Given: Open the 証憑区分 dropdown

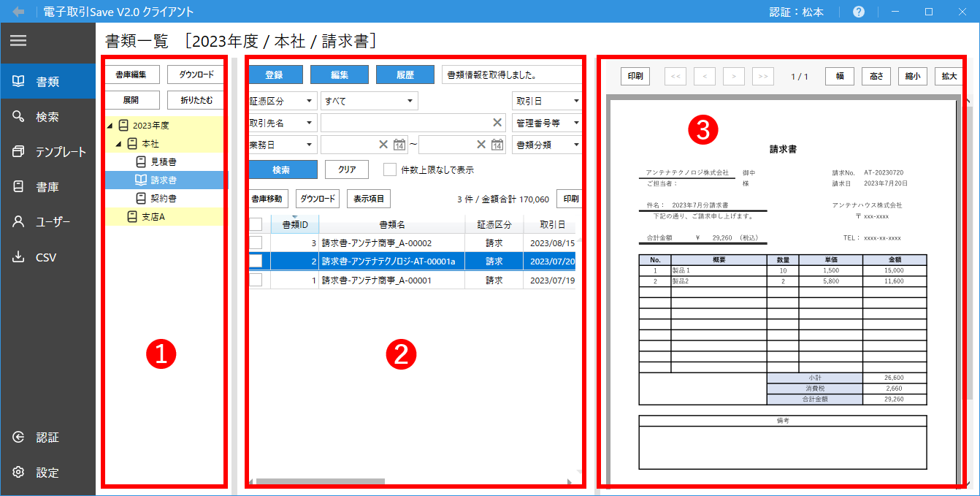Looking at the screenshot, I should pos(283,101).
